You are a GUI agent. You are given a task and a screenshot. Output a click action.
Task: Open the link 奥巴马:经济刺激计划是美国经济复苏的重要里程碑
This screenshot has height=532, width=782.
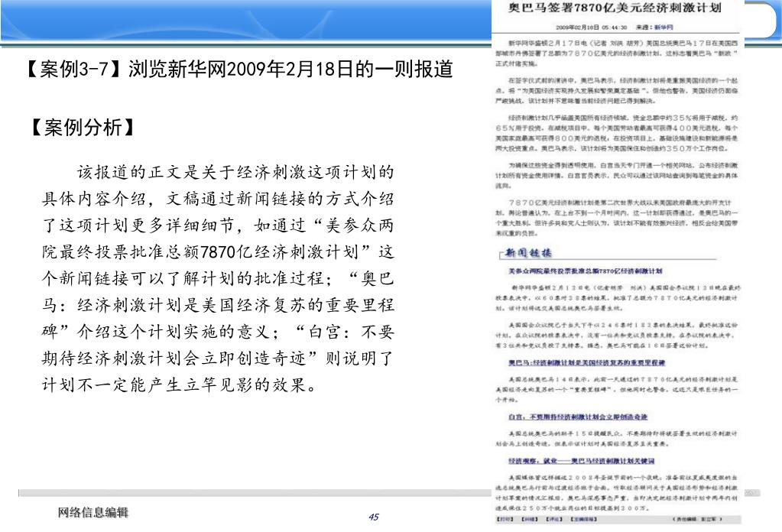(x=586, y=362)
